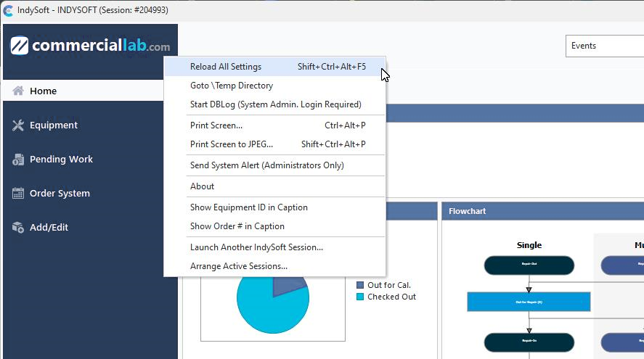Viewport: 644px width, 359px height.
Task: Click the Checked Out legend label
Action: click(x=391, y=297)
